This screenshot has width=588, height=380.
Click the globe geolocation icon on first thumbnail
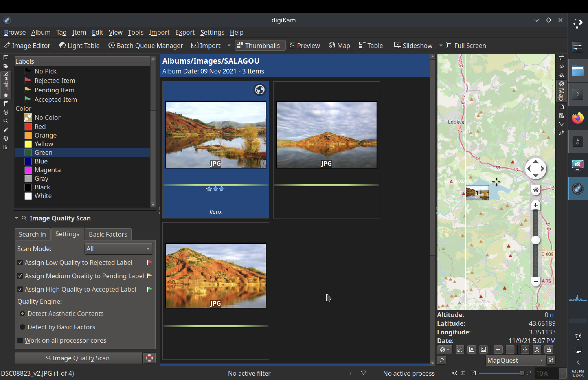coord(260,90)
